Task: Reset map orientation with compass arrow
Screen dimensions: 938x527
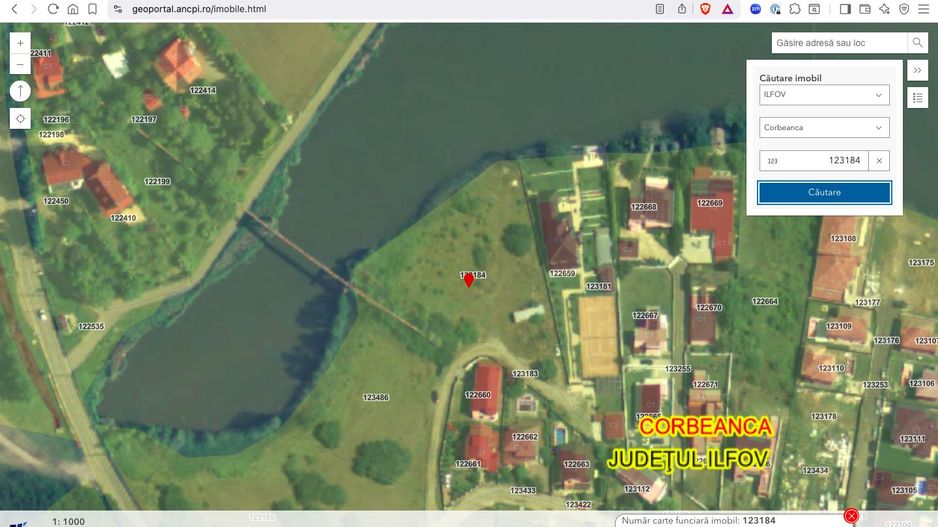Action: (x=20, y=91)
